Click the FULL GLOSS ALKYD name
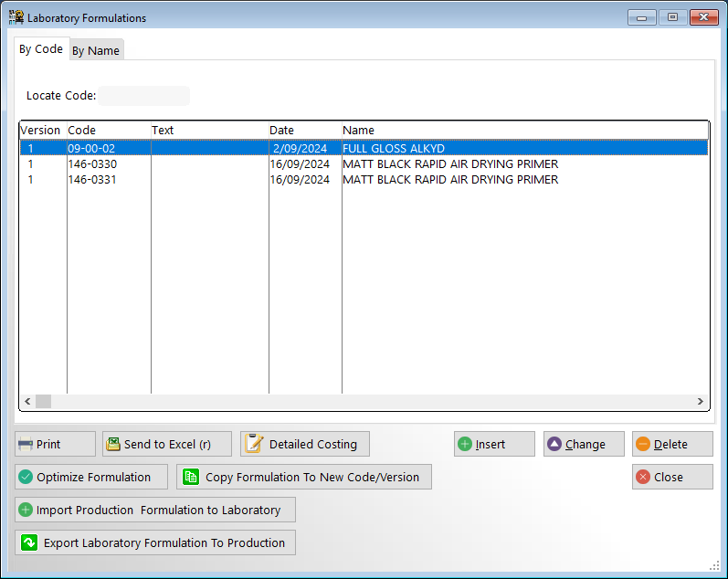Viewport: 728px width, 579px height. [x=394, y=148]
